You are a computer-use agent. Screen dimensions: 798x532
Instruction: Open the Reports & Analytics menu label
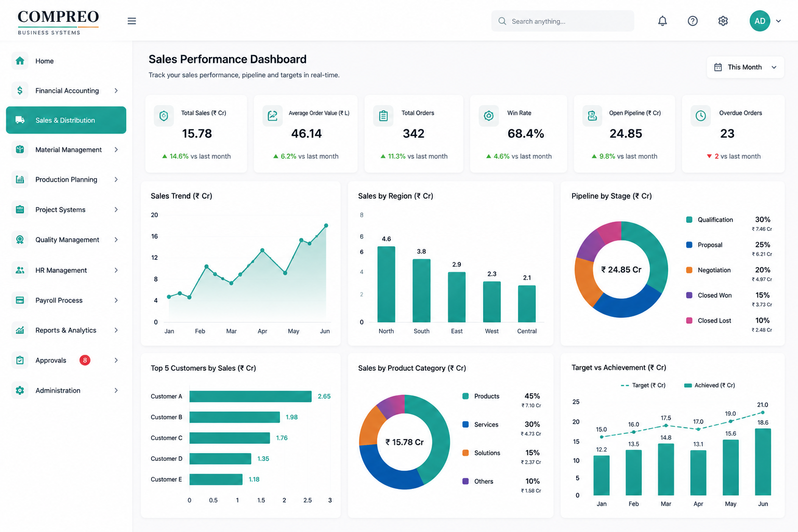pyautogui.click(x=66, y=330)
